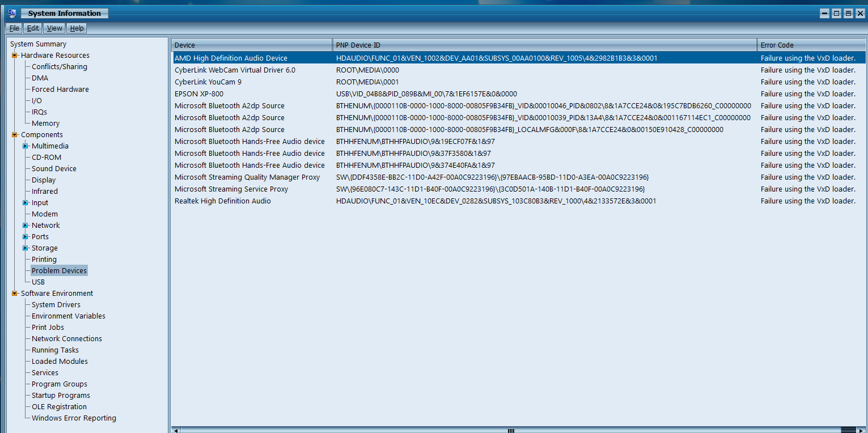Select USB component
This screenshot has width=868, height=433.
coord(38,282)
